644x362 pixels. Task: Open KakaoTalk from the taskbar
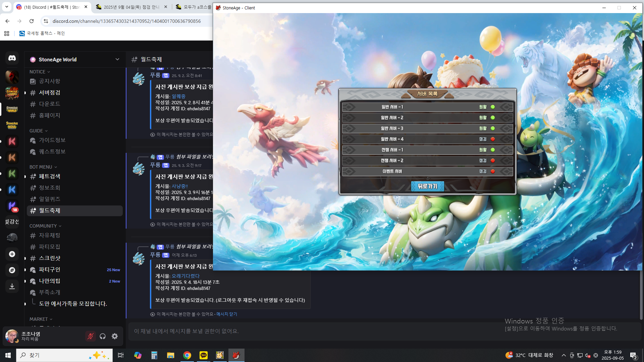(x=204, y=355)
